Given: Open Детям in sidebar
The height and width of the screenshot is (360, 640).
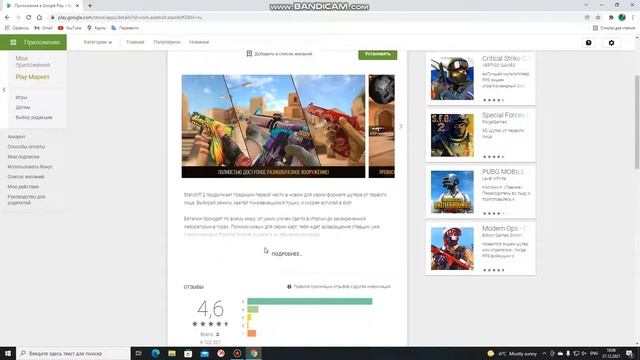Looking at the screenshot, I should pos(23,107).
